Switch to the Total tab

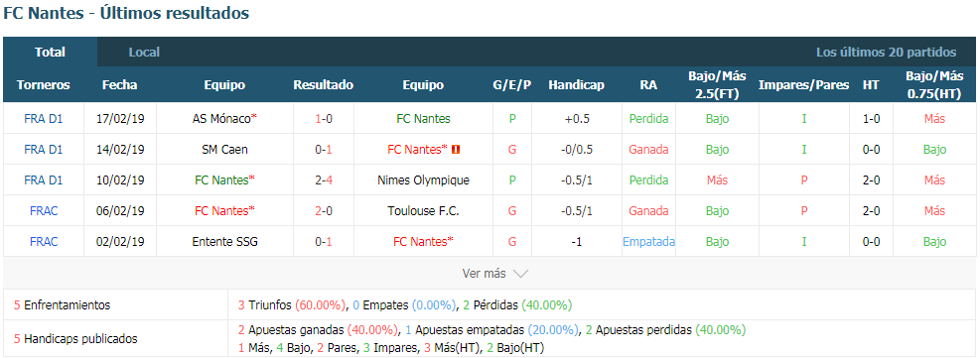[50, 53]
